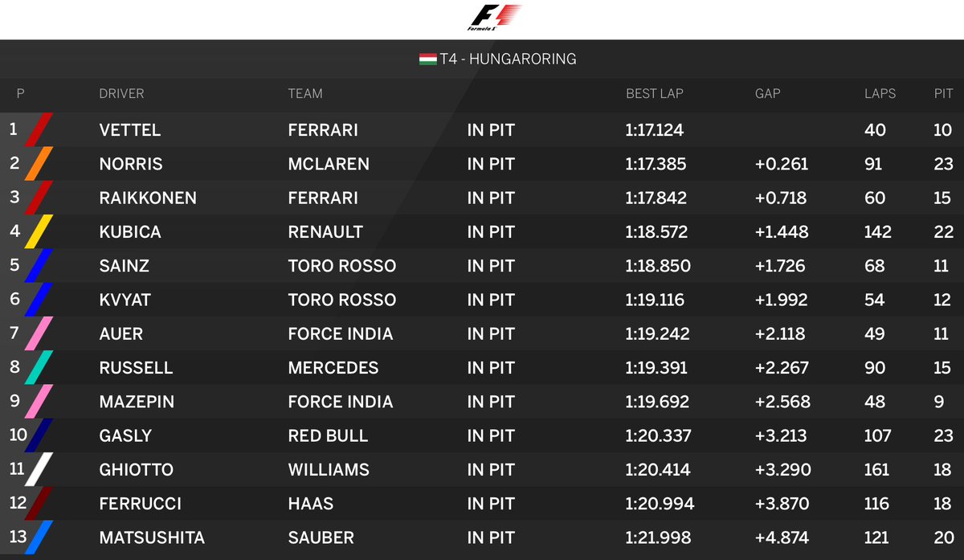Click the TEAM column header

[x=305, y=93]
